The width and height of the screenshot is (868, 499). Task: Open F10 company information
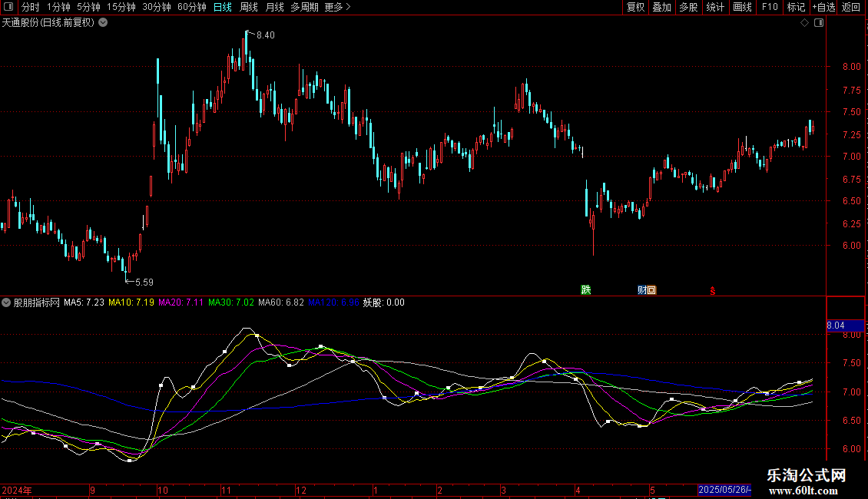pos(770,7)
